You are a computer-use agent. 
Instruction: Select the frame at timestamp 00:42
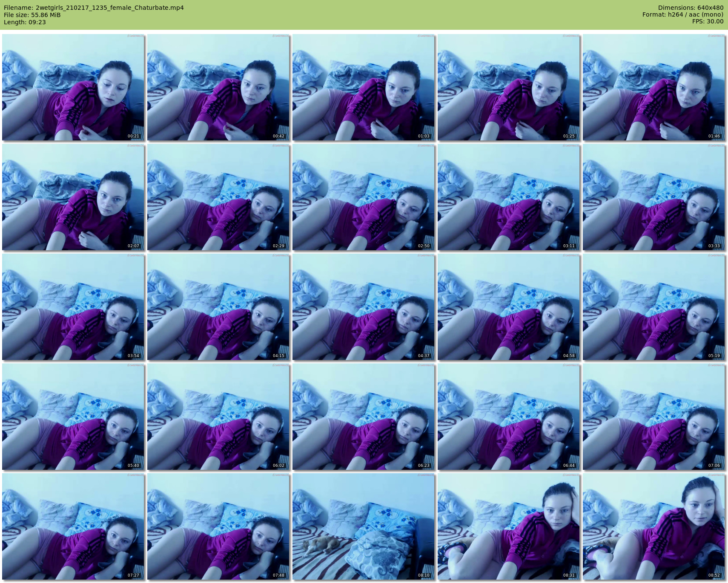pos(218,87)
